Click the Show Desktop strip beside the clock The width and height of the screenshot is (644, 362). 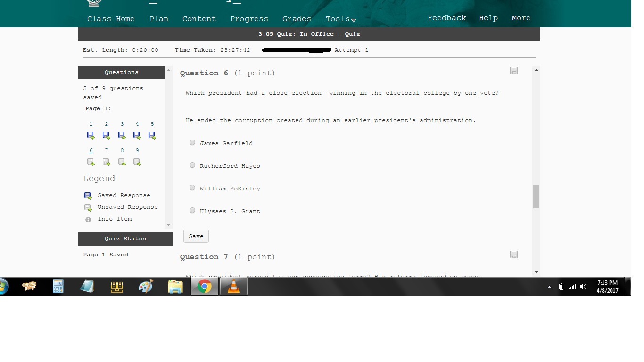pos(628,287)
